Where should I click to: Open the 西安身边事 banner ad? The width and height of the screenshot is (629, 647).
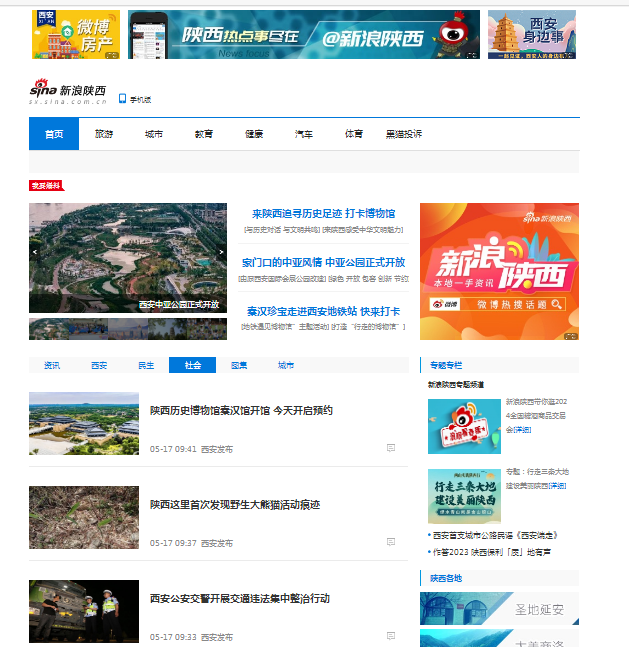pyautogui.click(x=532, y=34)
